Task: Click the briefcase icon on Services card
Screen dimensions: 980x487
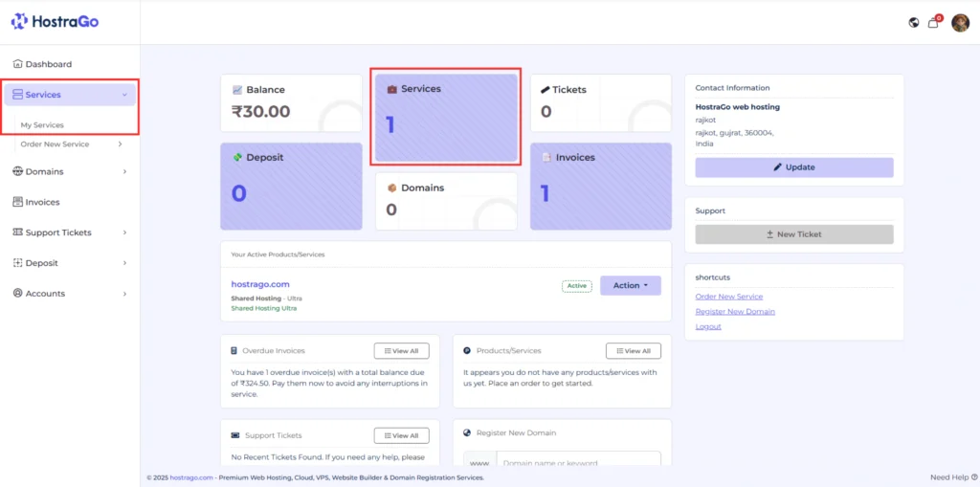Action: (x=391, y=89)
